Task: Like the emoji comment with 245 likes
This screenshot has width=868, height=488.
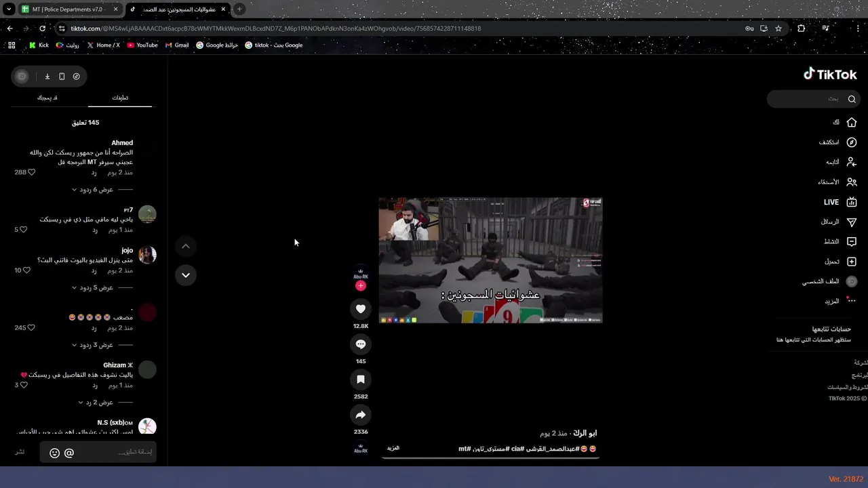Action: click(31, 328)
